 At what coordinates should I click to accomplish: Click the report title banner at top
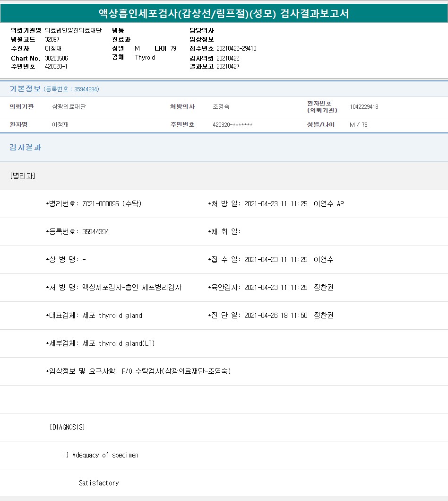(x=224, y=13)
